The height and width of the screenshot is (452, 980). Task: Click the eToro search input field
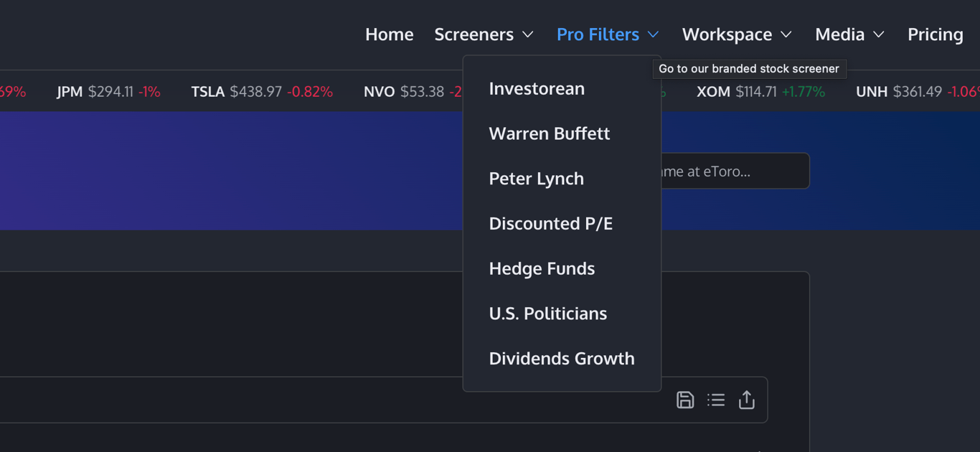tap(732, 171)
